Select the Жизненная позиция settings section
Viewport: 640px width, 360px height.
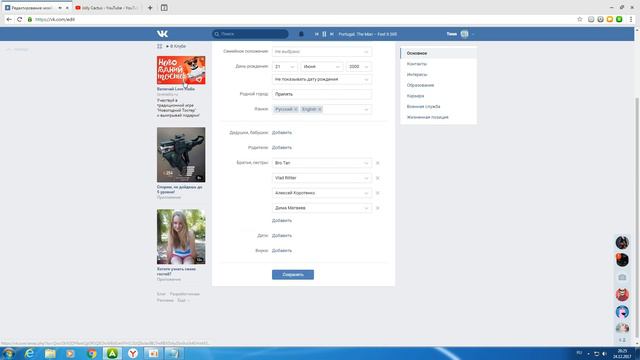[438, 117]
